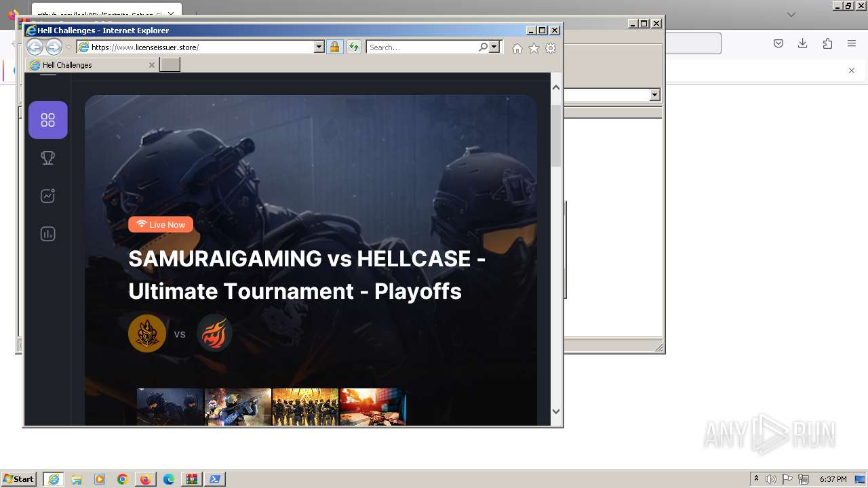Screen dimensions: 868x488
Task: Click Firefox taskbar button
Action: click(x=145, y=479)
